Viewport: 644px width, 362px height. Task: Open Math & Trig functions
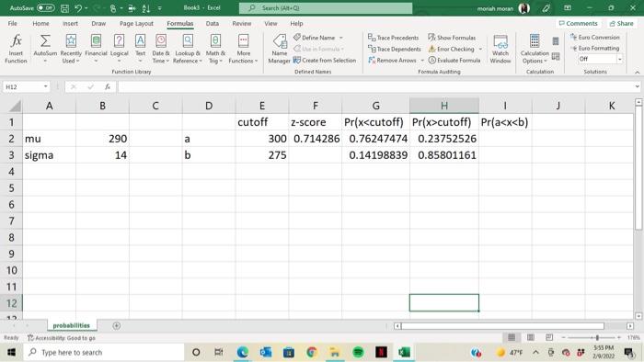point(215,49)
